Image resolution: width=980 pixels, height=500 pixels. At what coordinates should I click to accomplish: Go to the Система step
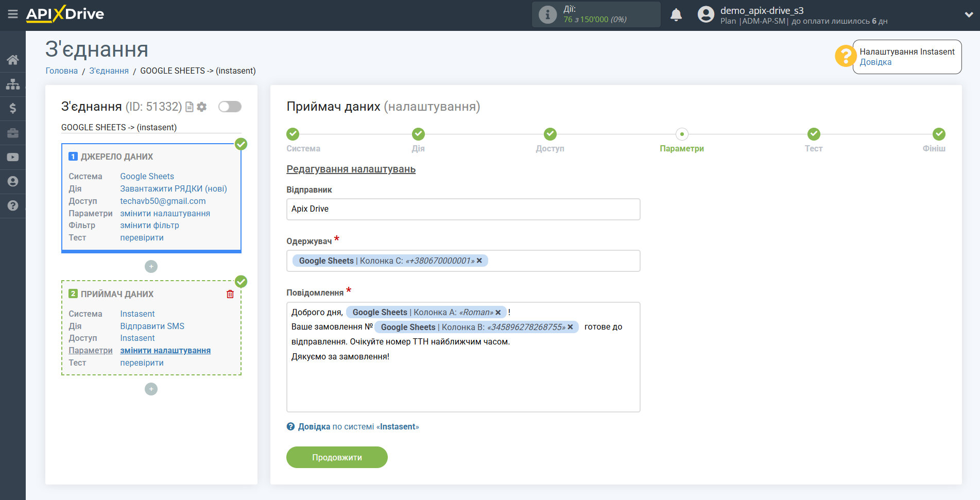tap(293, 134)
